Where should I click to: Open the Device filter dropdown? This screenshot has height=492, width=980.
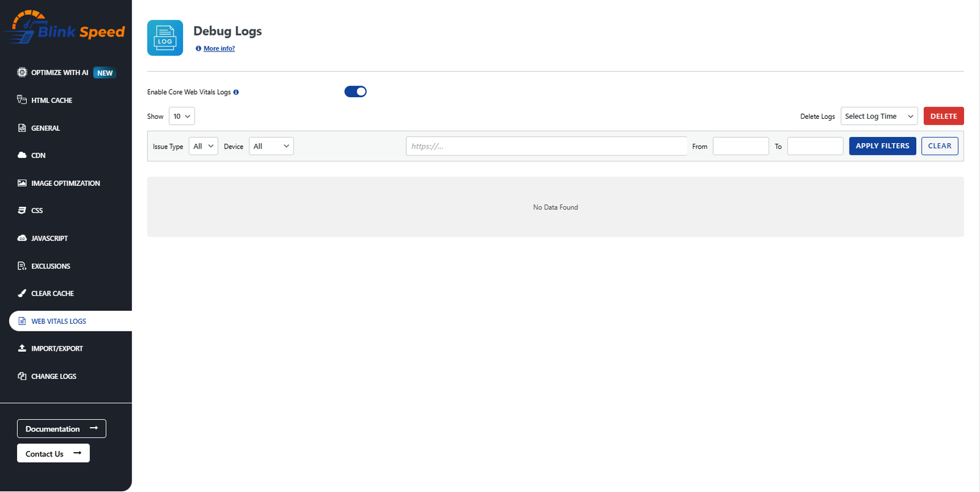click(271, 146)
